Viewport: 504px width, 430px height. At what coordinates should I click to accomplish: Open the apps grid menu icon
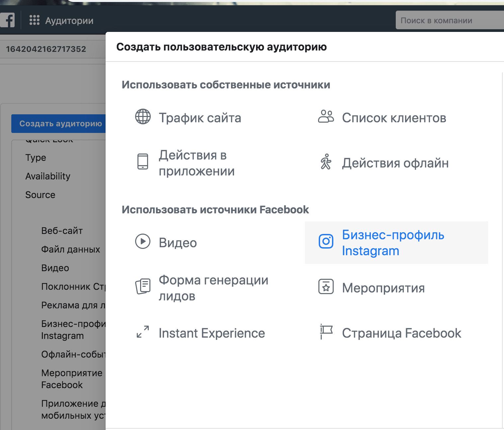pyautogui.click(x=35, y=20)
